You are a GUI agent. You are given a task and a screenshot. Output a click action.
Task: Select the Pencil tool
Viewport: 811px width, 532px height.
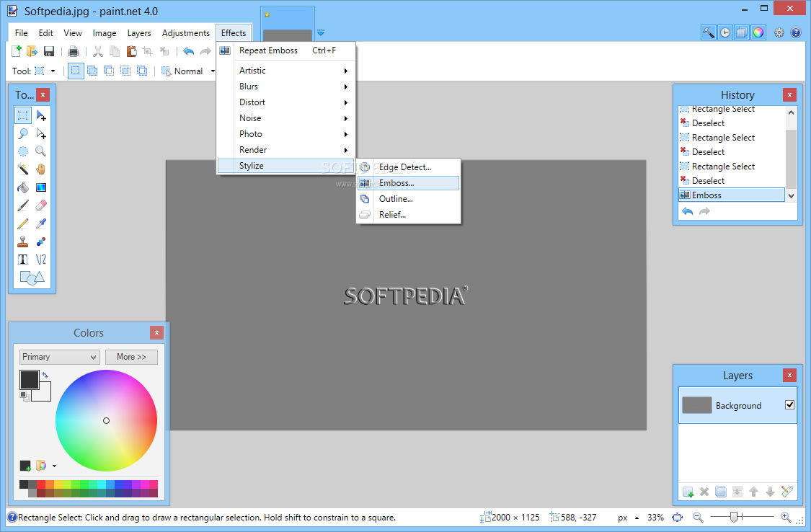click(23, 224)
